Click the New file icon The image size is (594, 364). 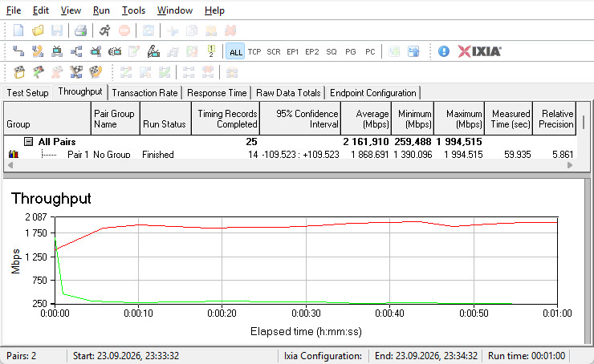point(18,30)
